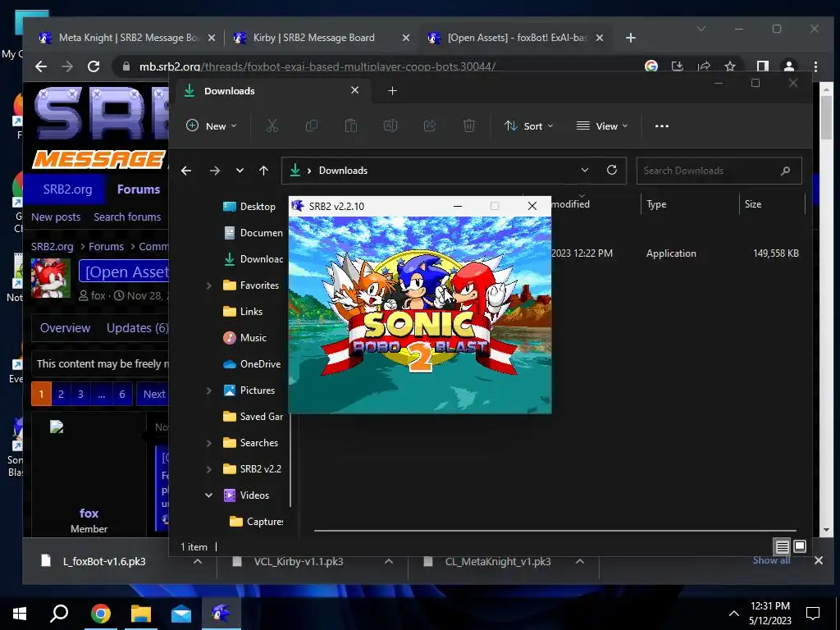Click the Share icon in Explorer toolbar
The image size is (840, 630).
(x=430, y=126)
